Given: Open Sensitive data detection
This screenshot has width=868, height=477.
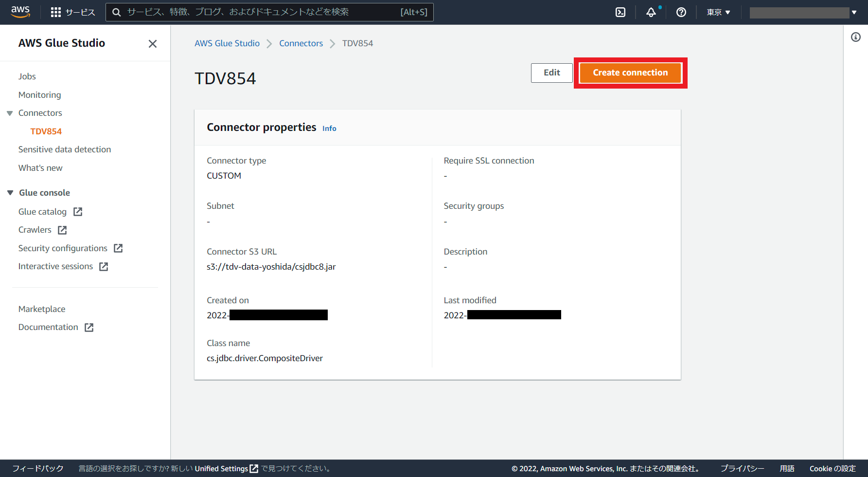Looking at the screenshot, I should [x=65, y=149].
